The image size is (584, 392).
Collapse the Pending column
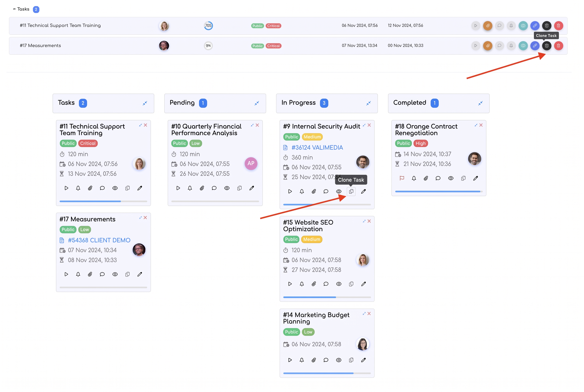coord(256,103)
